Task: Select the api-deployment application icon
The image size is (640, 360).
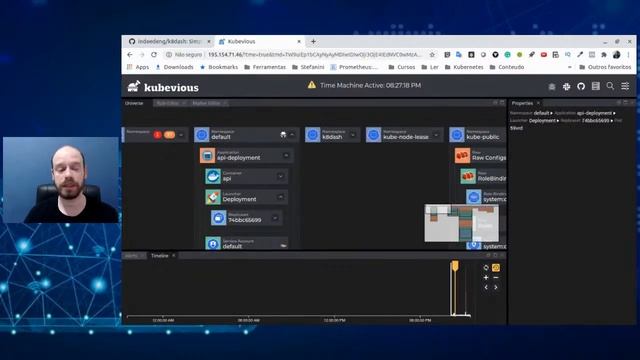Action: tap(207, 156)
